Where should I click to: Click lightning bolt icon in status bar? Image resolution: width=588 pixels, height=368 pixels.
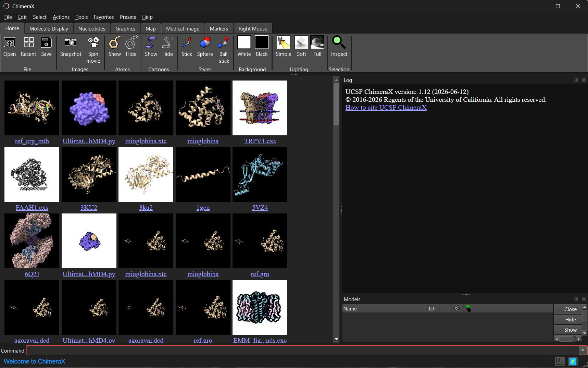click(573, 361)
